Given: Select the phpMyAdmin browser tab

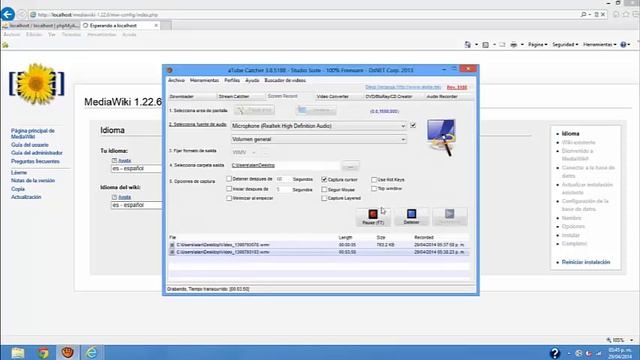Looking at the screenshot, I should [x=41, y=25].
